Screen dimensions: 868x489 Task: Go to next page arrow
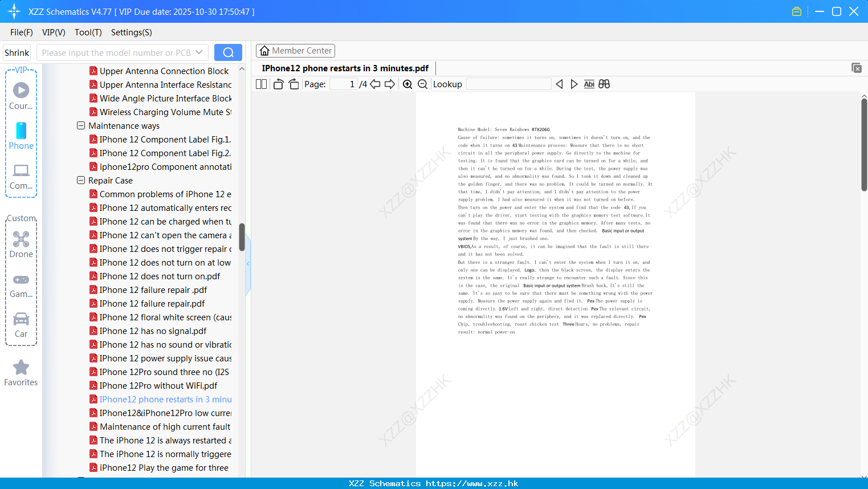tap(390, 84)
